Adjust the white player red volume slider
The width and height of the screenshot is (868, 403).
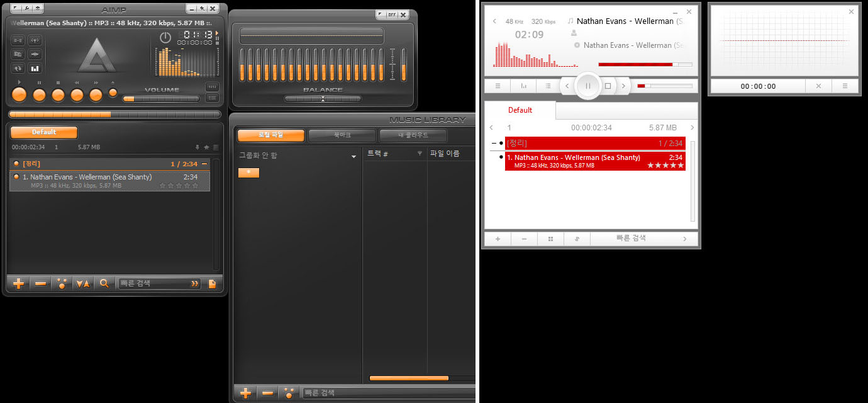[665, 86]
